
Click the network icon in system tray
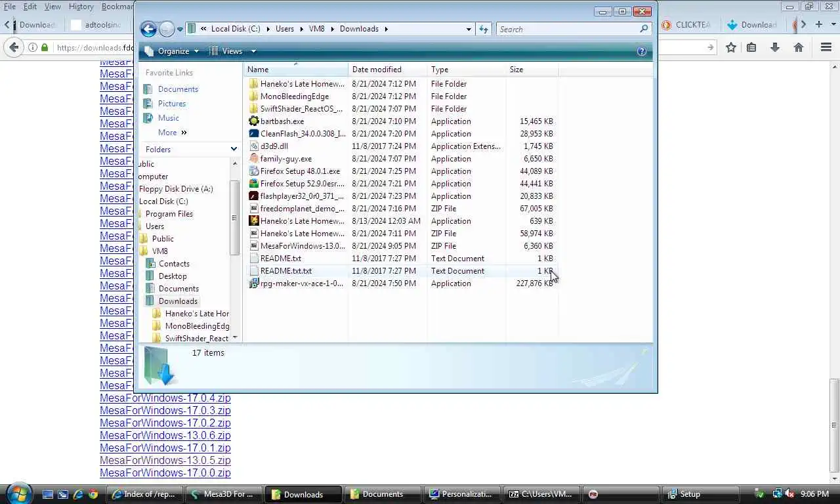click(x=777, y=493)
